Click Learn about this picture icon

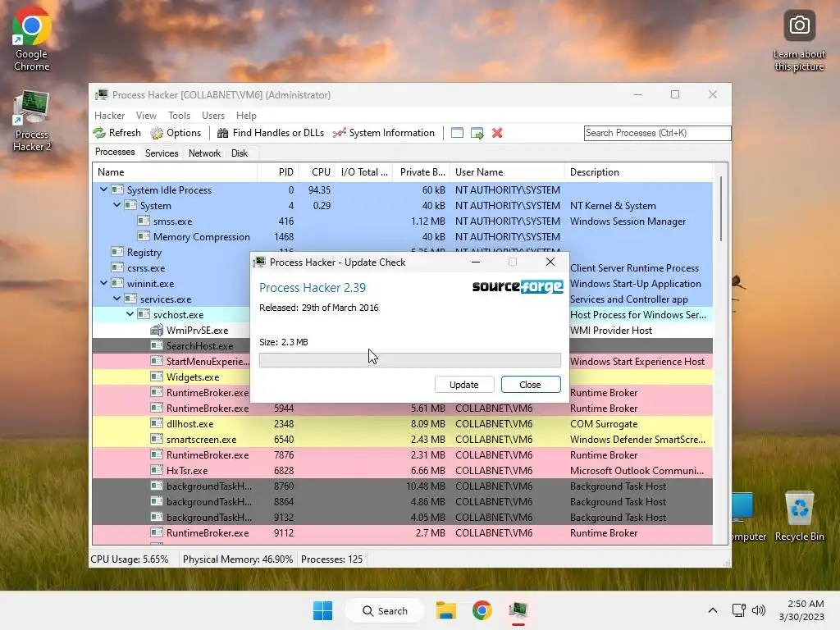[799, 41]
